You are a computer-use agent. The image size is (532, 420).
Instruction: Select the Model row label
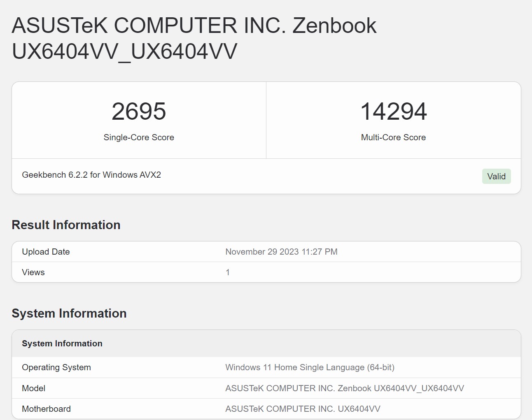(x=34, y=388)
